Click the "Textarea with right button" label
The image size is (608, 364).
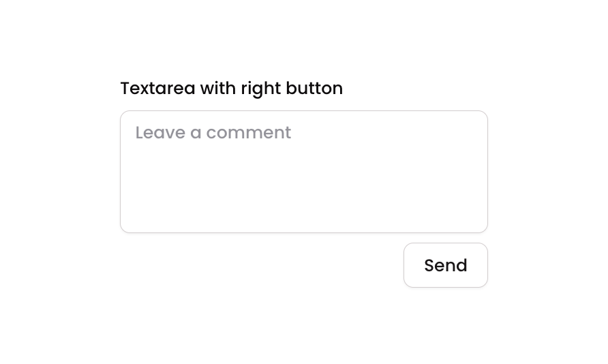click(x=231, y=89)
